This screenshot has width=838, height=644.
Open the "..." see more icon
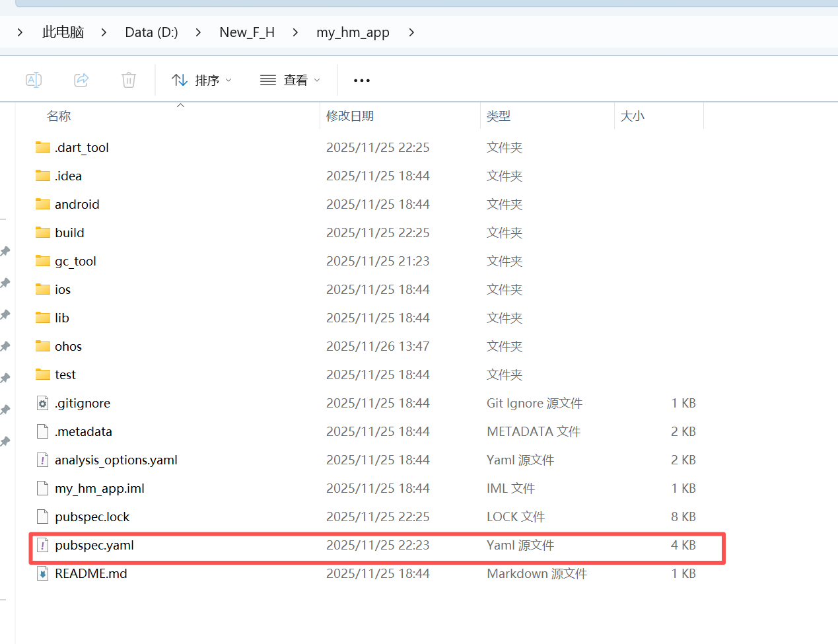click(x=361, y=80)
